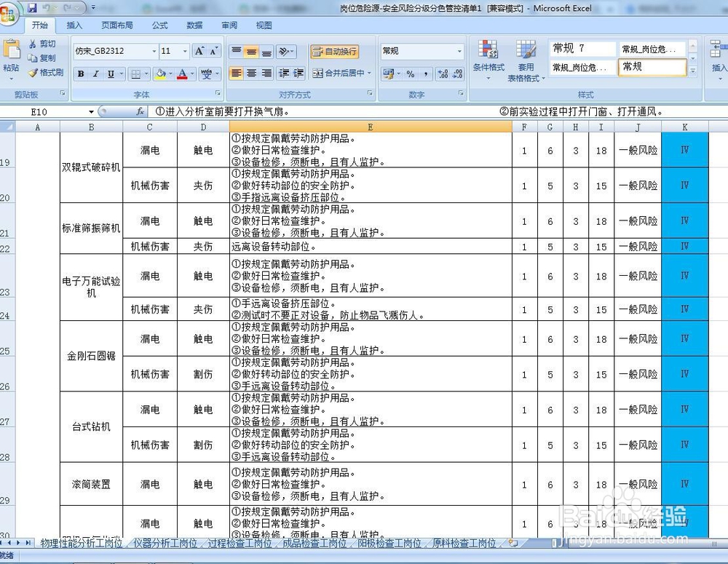Toggle underline formatting
728x564 pixels.
111,74
